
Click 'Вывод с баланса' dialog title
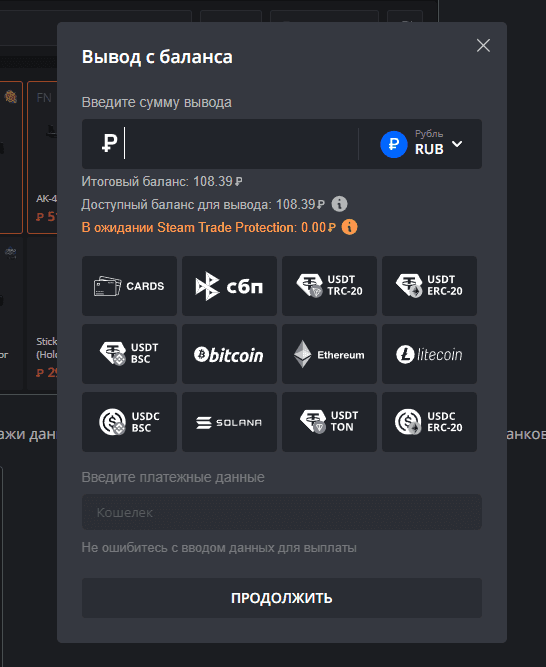[x=157, y=57]
